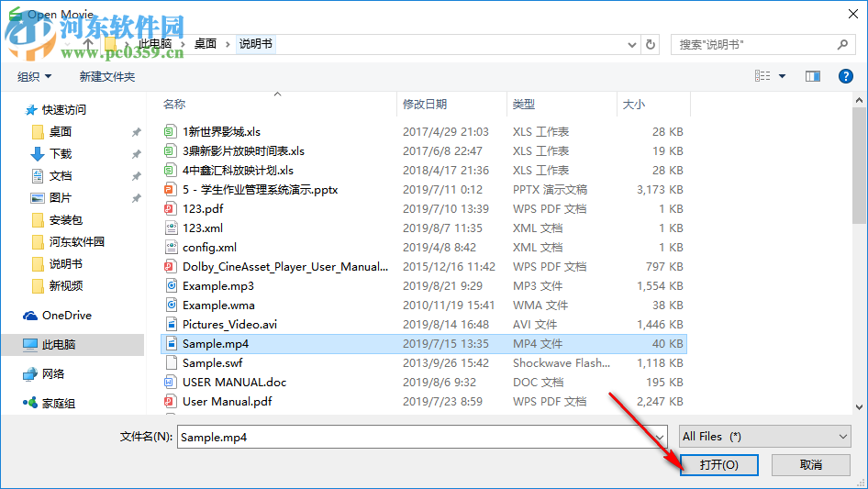Click the 123.pdf file icon
The width and height of the screenshot is (868, 489).
point(170,209)
